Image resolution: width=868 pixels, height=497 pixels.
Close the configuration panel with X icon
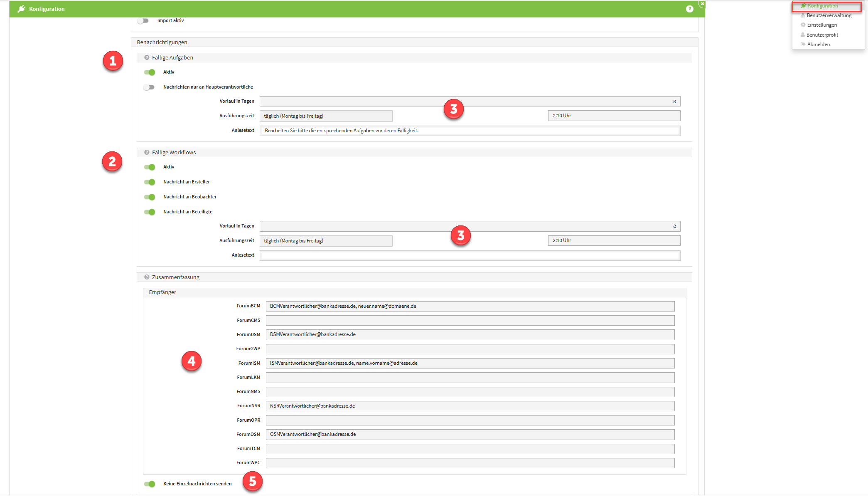(x=702, y=4)
